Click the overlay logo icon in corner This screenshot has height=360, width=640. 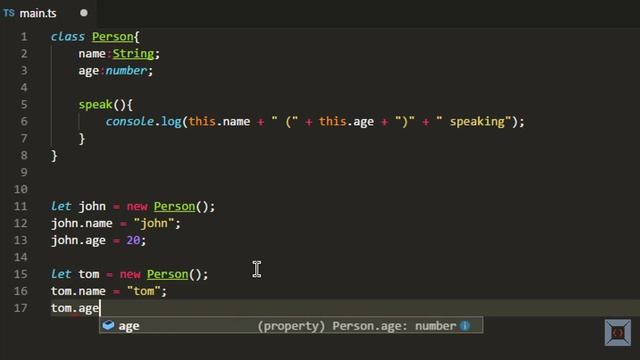(618, 333)
